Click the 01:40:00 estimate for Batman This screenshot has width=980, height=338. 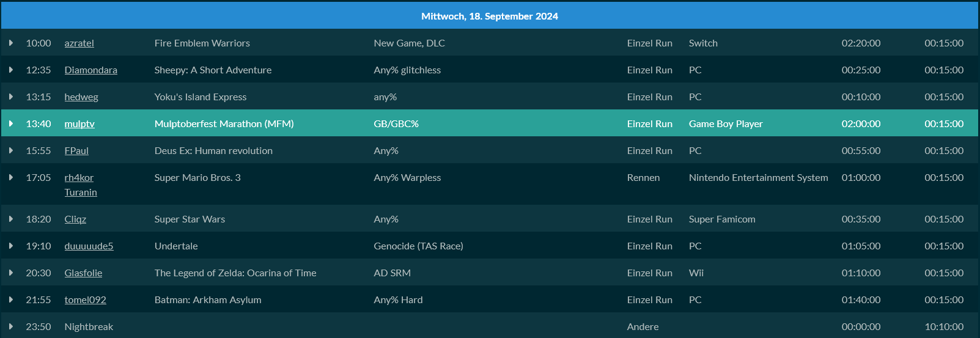pos(861,300)
